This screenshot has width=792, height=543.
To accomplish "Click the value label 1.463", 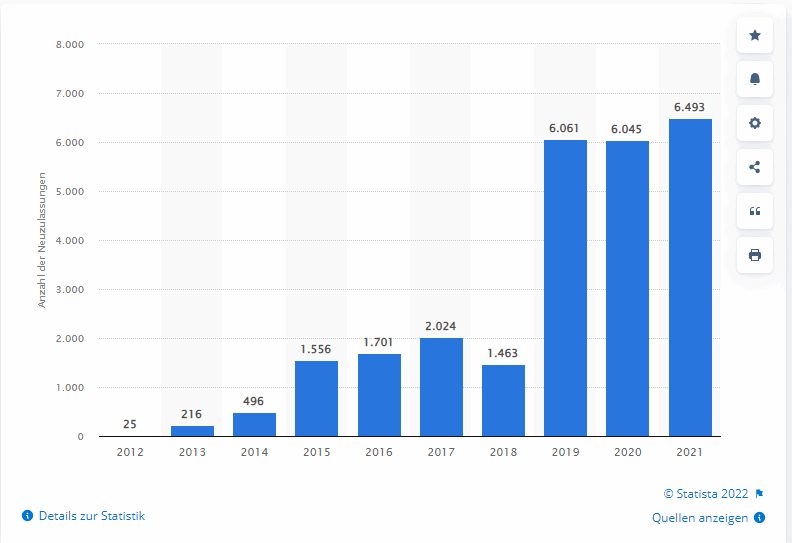I will [503, 353].
